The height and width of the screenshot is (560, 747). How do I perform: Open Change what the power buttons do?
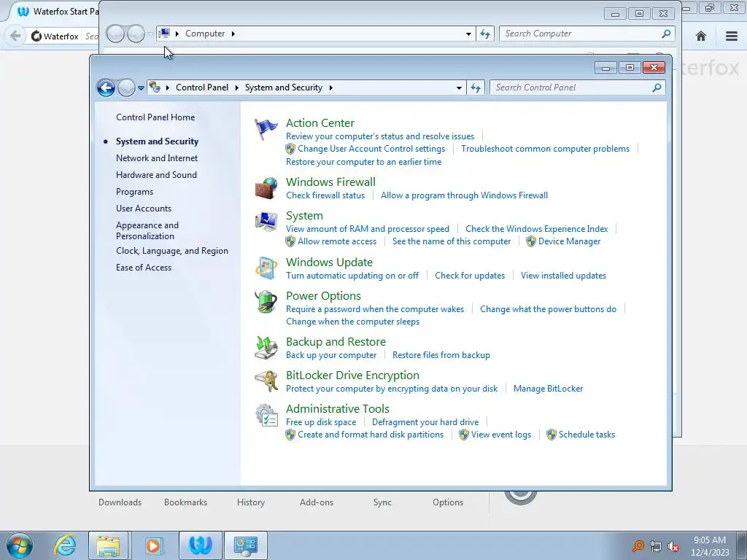pos(548,309)
